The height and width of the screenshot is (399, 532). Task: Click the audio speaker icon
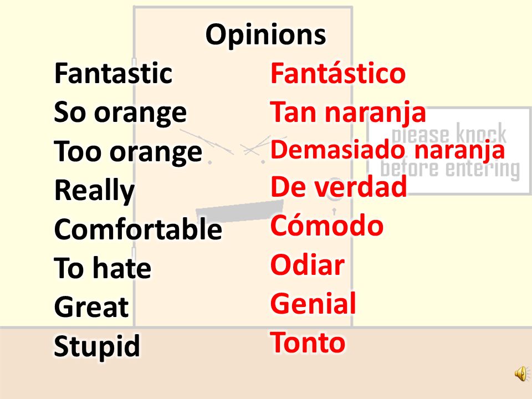pos(522,374)
